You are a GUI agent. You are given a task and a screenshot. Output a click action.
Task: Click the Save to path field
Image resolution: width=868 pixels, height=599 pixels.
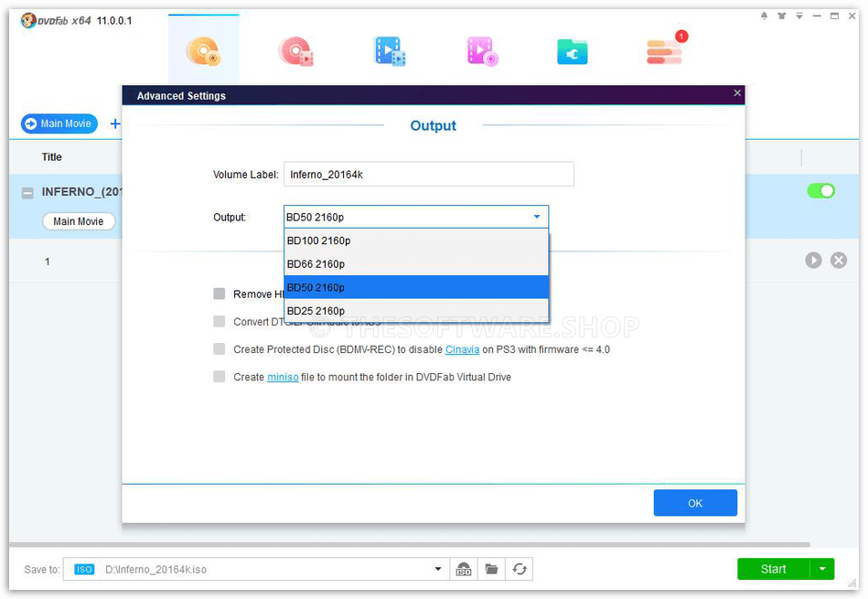256,569
